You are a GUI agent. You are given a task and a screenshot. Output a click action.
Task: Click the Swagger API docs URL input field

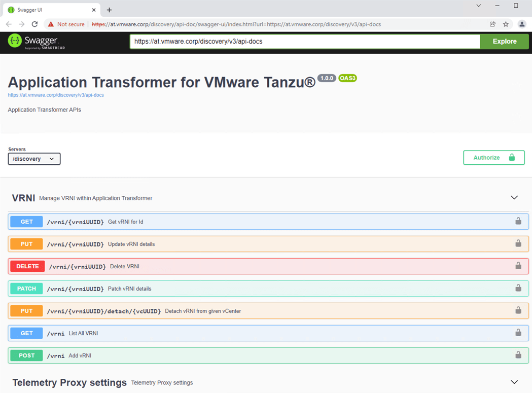tap(304, 42)
